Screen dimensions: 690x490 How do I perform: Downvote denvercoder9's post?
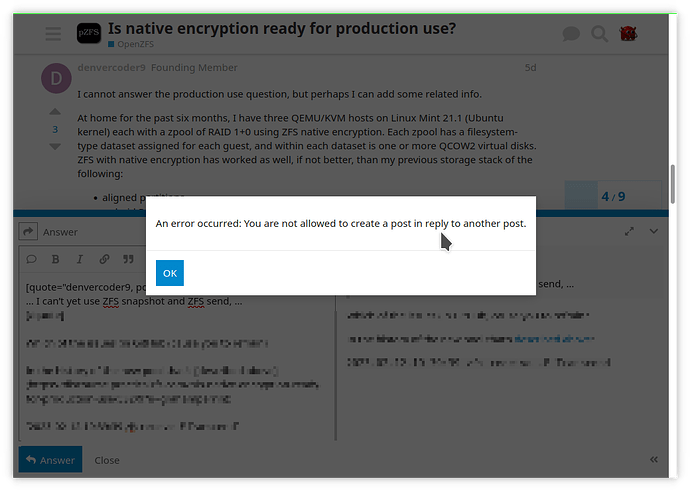55,146
